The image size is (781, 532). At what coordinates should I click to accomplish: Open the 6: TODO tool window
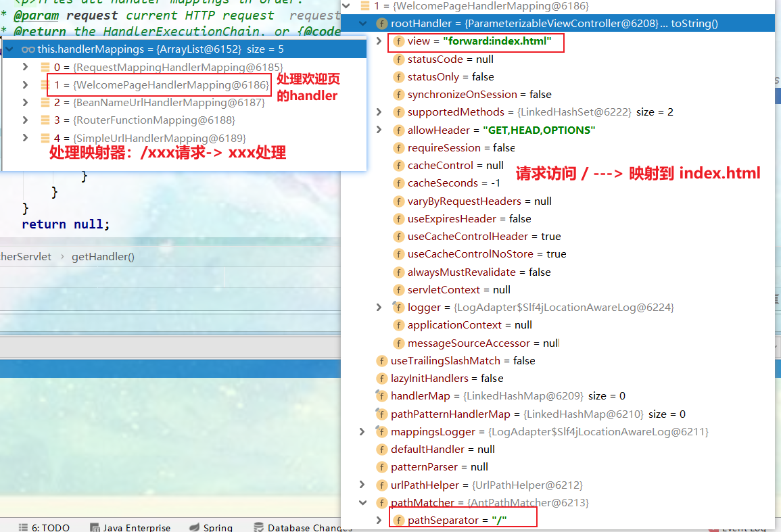click(x=44, y=527)
